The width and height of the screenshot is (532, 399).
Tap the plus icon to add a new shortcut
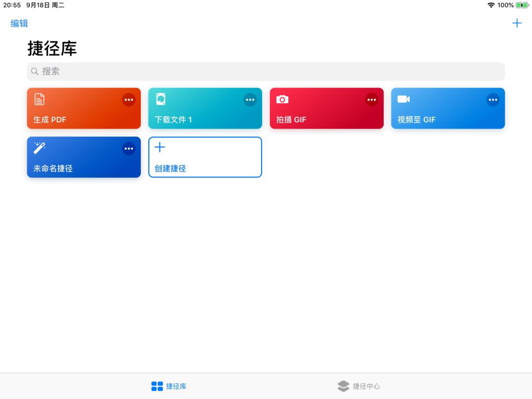(x=517, y=23)
